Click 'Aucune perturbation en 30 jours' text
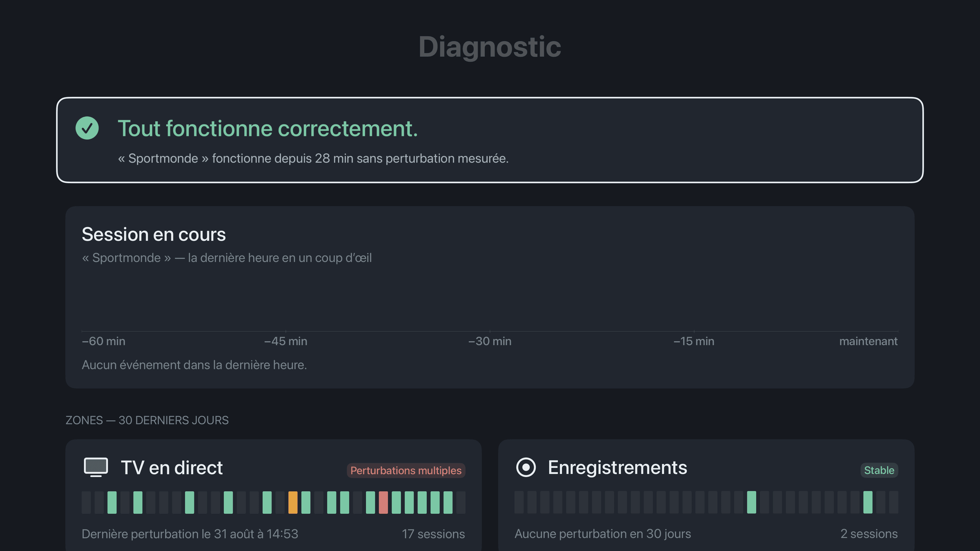The image size is (980, 551). tap(603, 534)
